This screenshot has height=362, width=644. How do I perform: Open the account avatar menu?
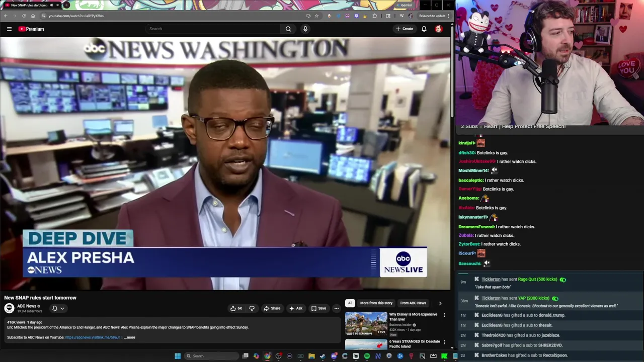pos(439,29)
